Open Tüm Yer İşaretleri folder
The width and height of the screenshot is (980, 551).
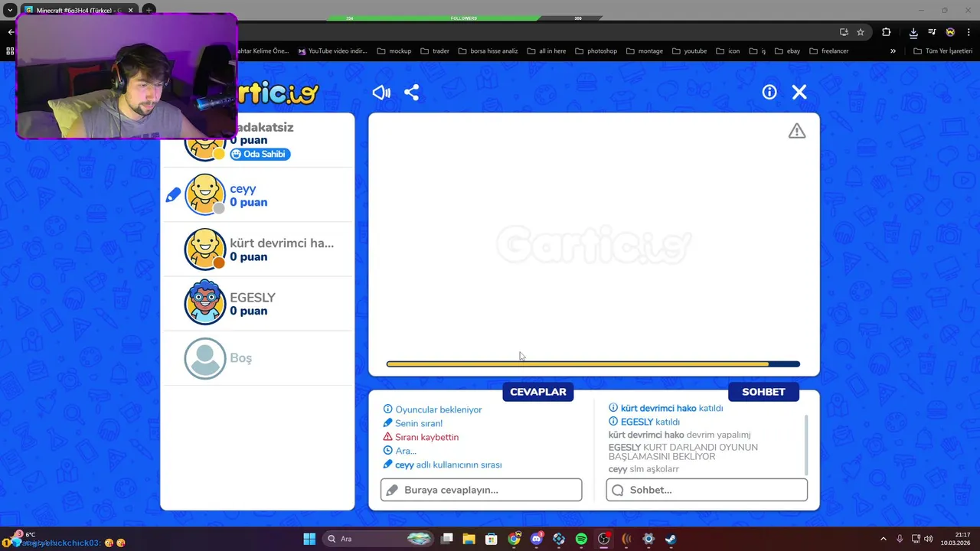click(x=942, y=51)
